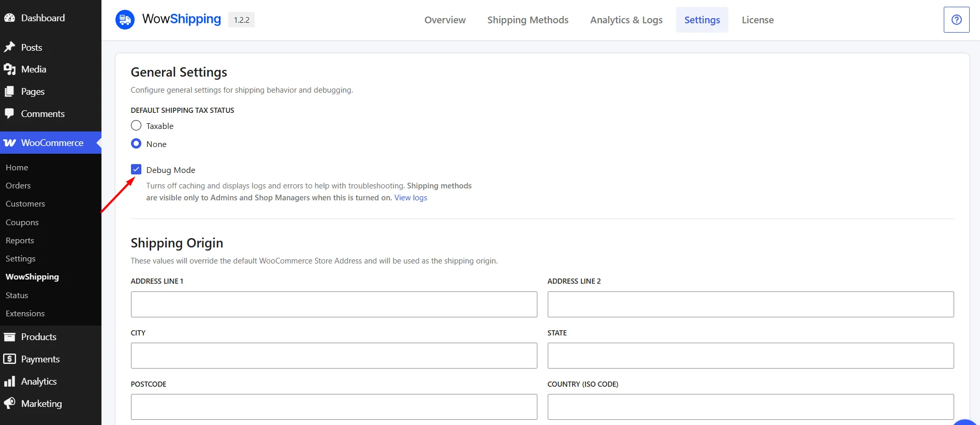The height and width of the screenshot is (425, 980).
Task: Click the WooCommerce logo icon
Action: (x=9, y=143)
